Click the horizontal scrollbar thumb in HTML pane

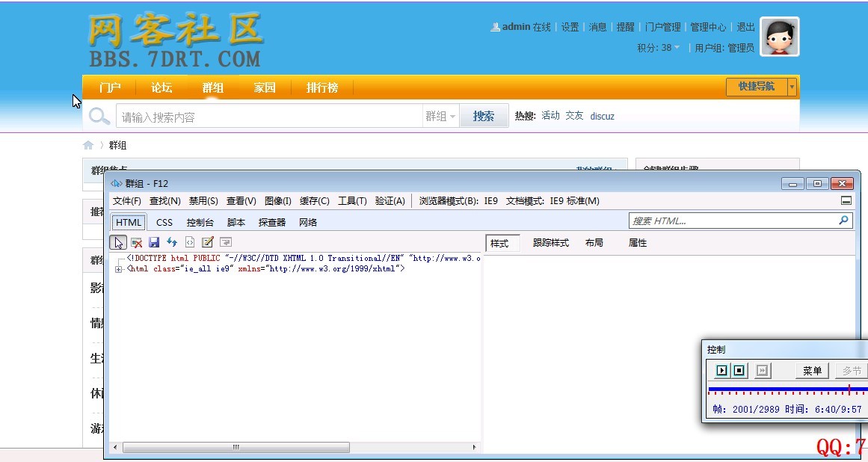click(x=236, y=447)
